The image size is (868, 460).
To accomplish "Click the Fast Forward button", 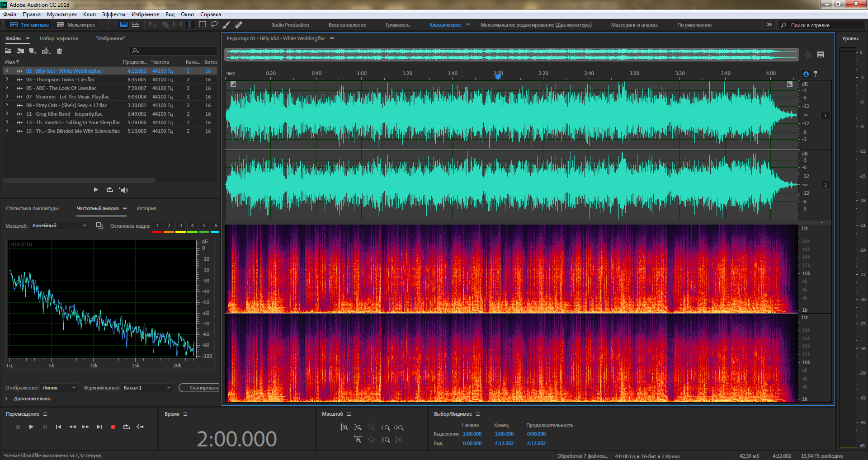I will tap(85, 427).
